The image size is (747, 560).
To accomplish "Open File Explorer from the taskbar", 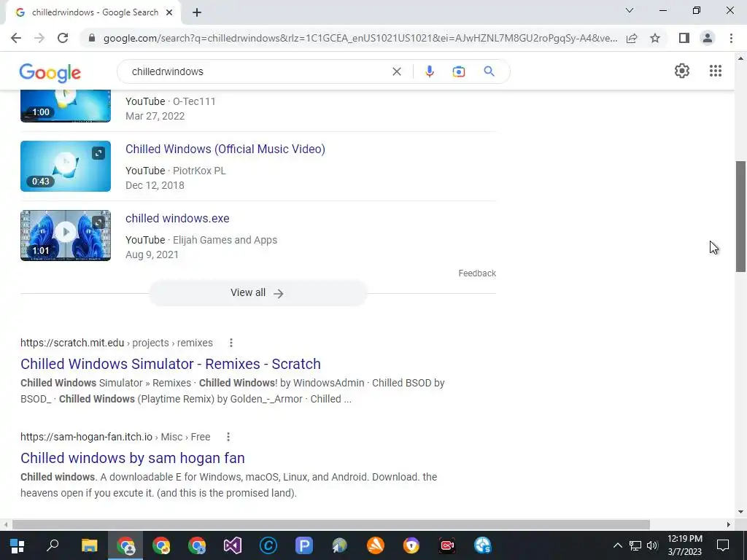I will click(89, 545).
